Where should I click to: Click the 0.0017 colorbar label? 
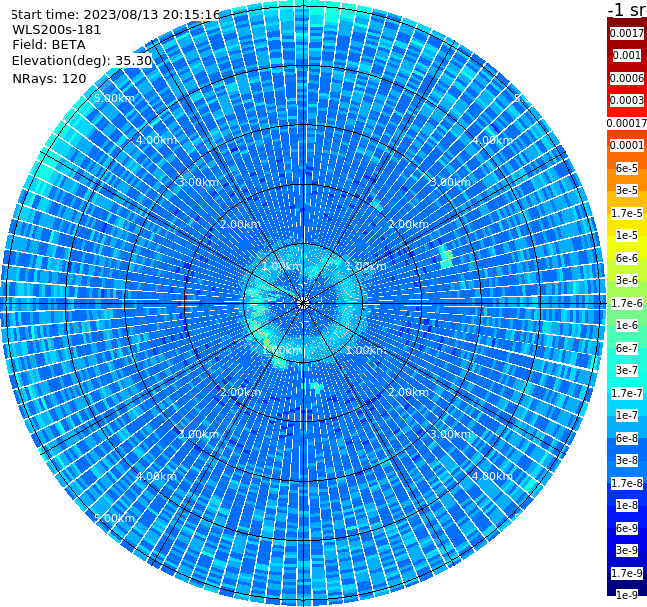(627, 33)
